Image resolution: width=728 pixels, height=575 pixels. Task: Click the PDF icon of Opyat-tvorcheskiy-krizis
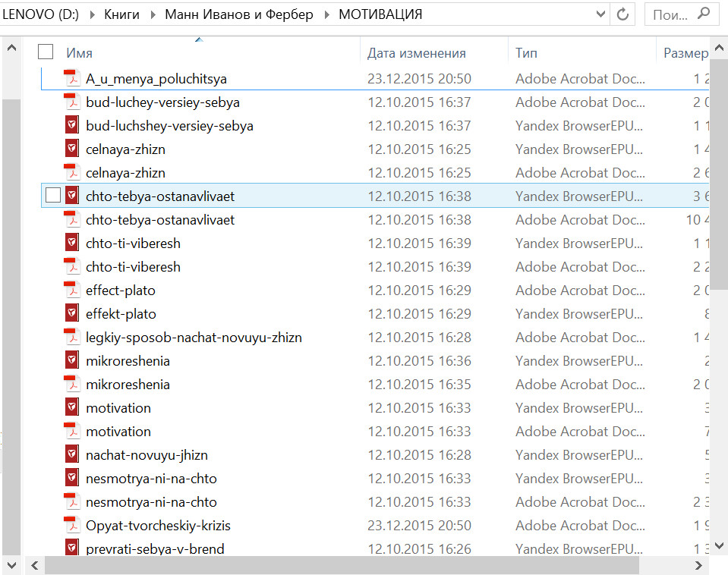click(x=72, y=525)
